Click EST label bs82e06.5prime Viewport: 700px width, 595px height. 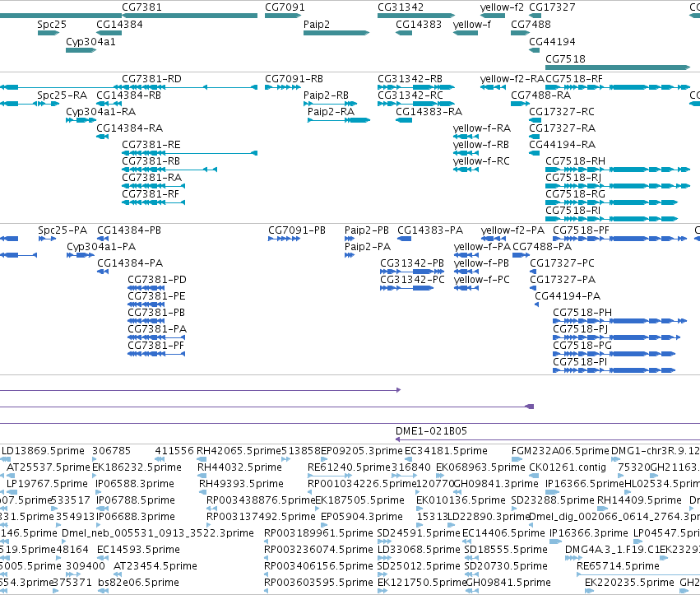[138, 583]
